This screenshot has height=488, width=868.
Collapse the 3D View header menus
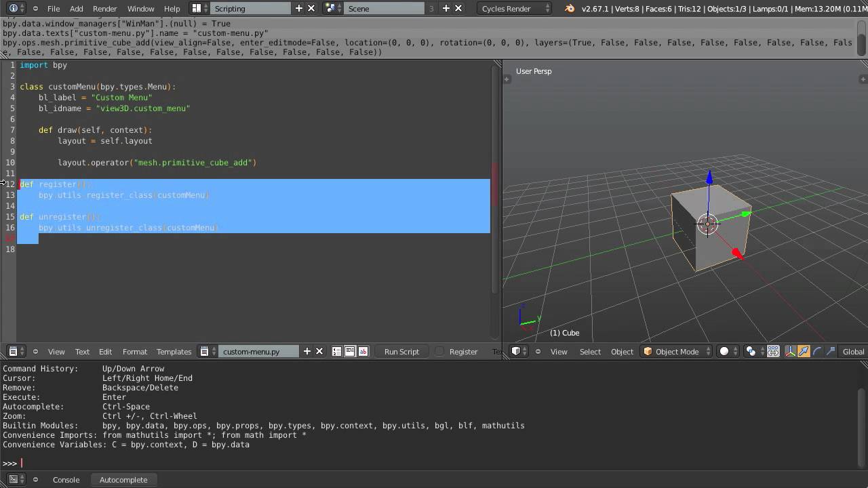point(538,351)
